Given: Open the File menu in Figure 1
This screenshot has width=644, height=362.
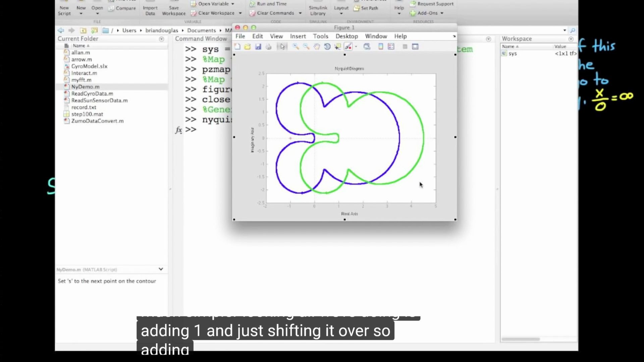Looking at the screenshot, I should 240,36.
